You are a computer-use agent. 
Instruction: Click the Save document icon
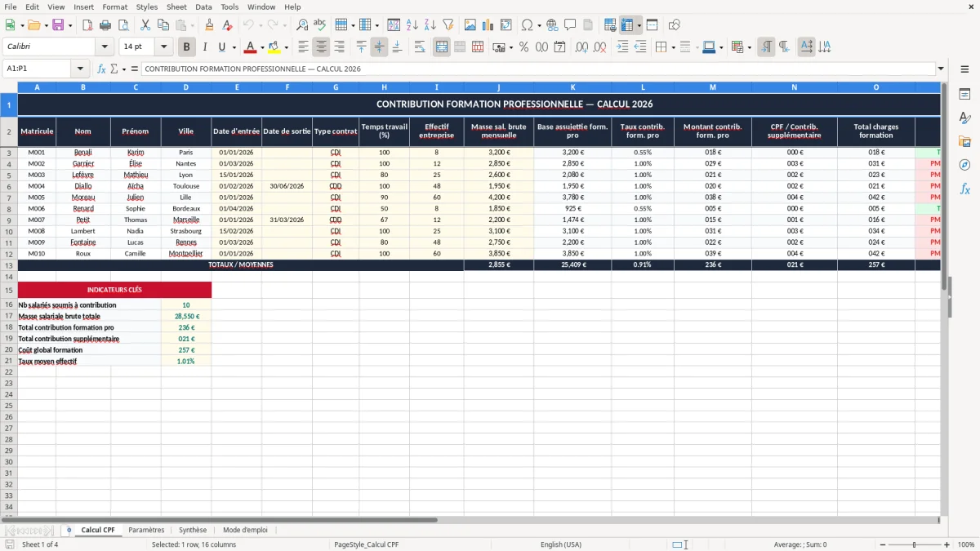point(58,25)
